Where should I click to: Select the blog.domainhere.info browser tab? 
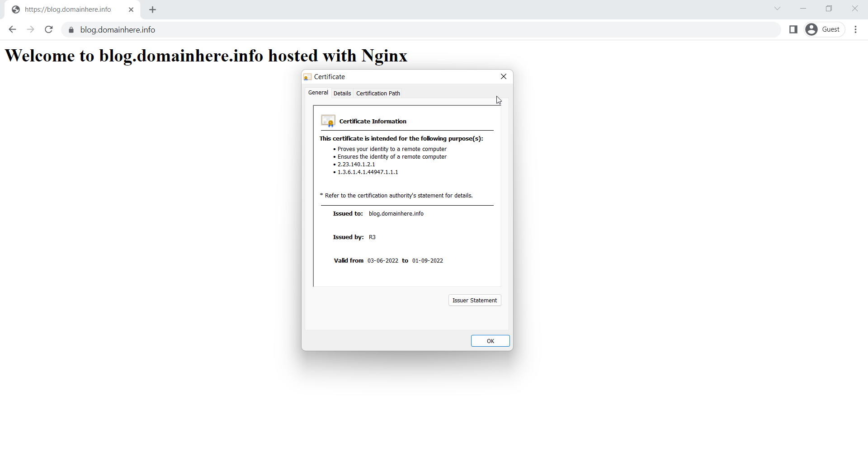pos(72,9)
